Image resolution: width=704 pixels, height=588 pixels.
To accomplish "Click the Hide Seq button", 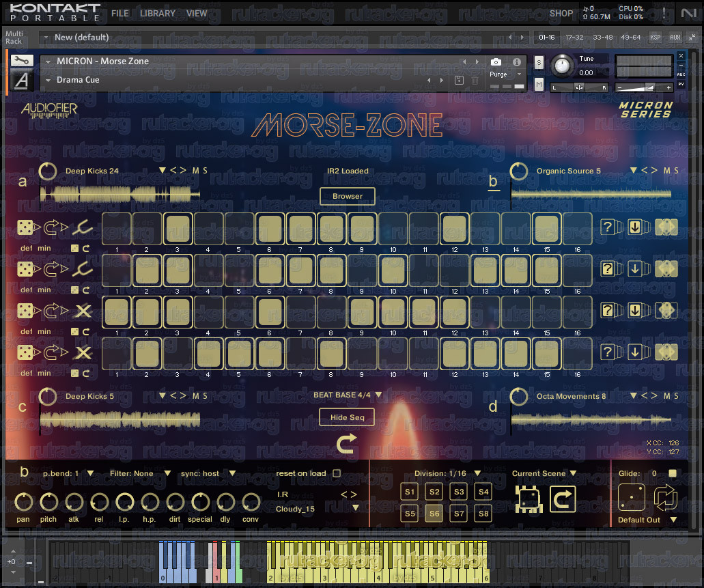I will pyautogui.click(x=347, y=417).
